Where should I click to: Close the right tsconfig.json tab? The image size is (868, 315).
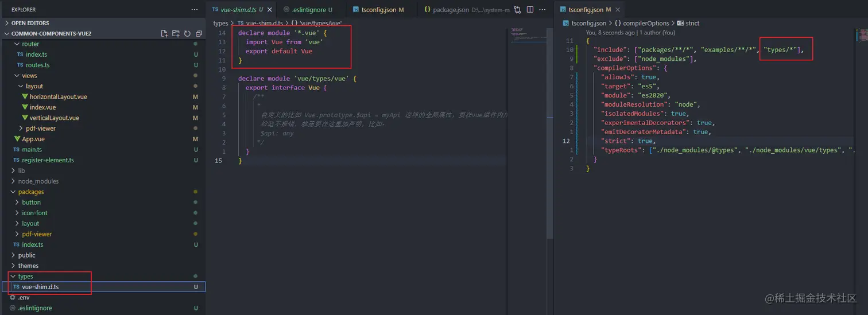[617, 10]
